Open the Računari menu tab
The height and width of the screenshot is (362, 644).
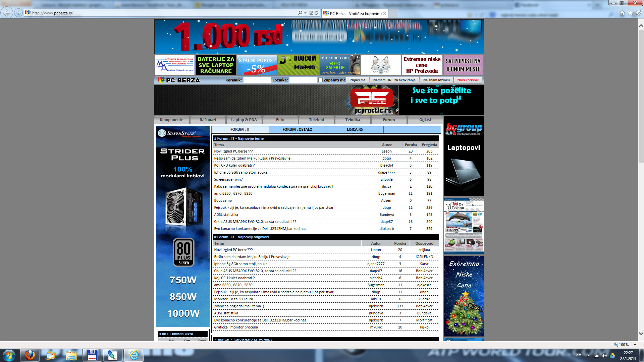pyautogui.click(x=208, y=120)
